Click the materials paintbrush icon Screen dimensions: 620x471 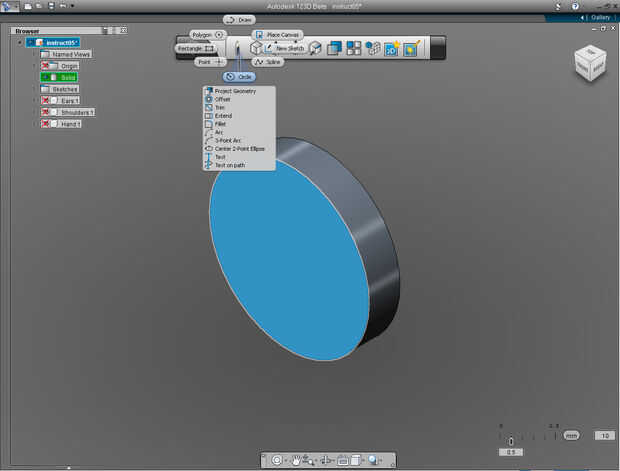click(x=411, y=48)
